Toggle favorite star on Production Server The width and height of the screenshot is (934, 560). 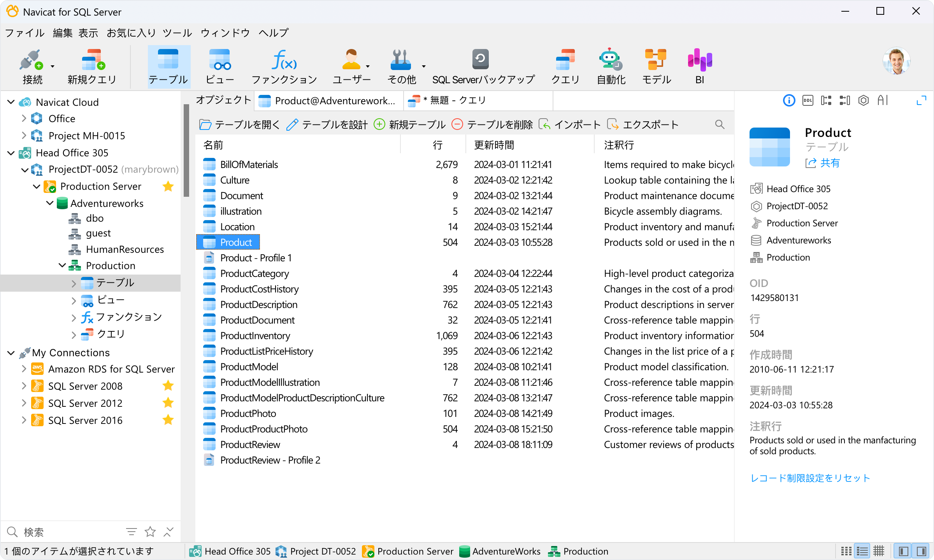point(168,186)
